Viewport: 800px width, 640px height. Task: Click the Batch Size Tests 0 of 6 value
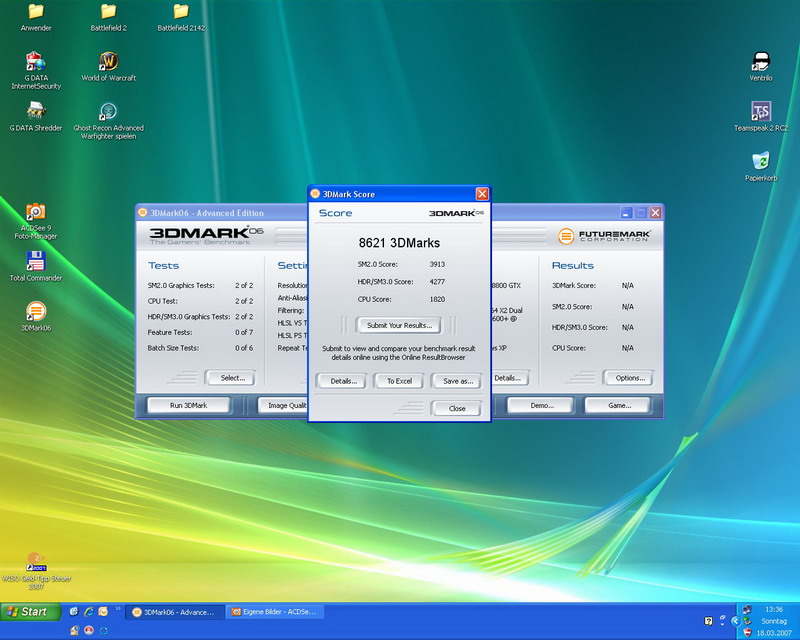[x=244, y=348]
